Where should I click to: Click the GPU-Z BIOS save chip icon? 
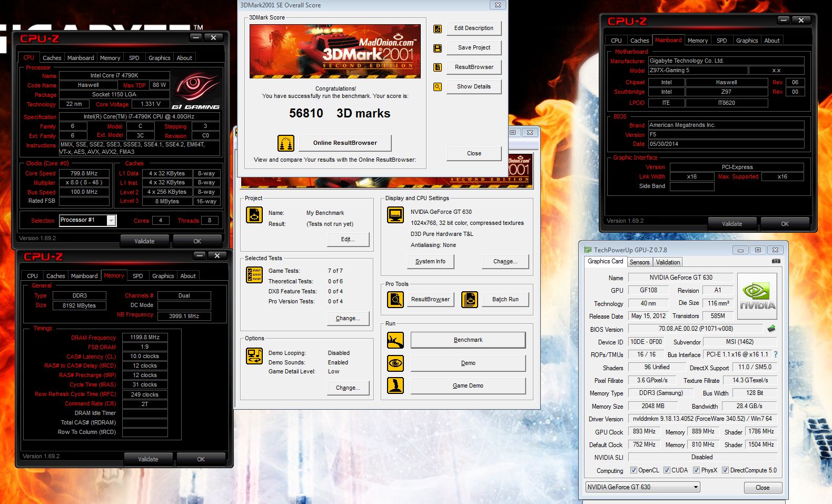click(x=771, y=329)
